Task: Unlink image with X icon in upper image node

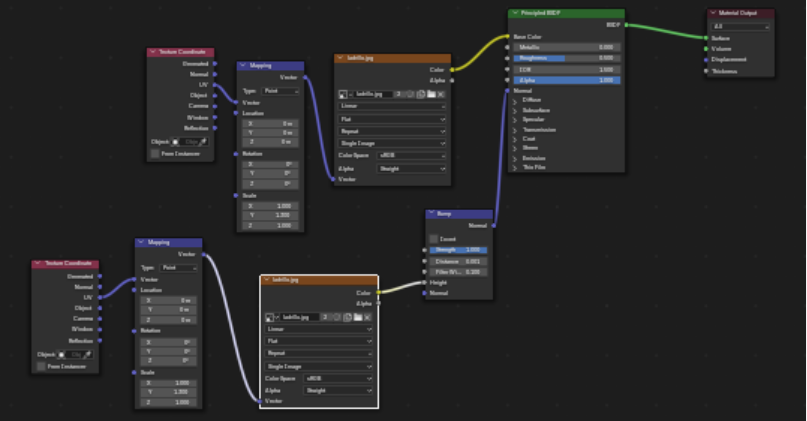Action: click(441, 93)
